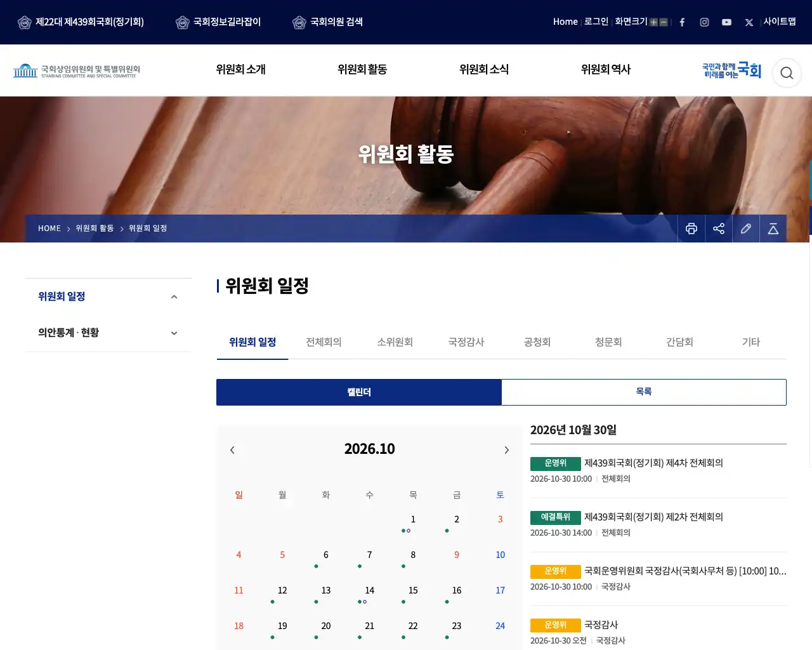The height and width of the screenshot is (650, 812).
Task: Click the committee logo at top left
Action: 76,70
